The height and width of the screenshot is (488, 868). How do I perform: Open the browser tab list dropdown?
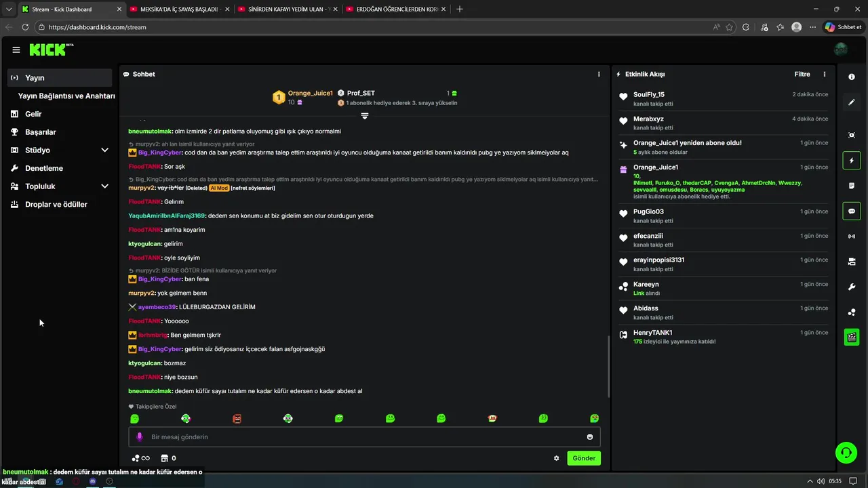[9, 9]
